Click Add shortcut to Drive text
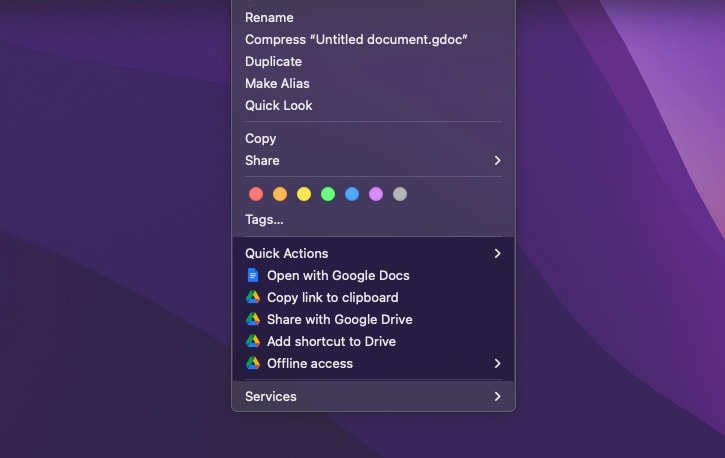 [331, 342]
